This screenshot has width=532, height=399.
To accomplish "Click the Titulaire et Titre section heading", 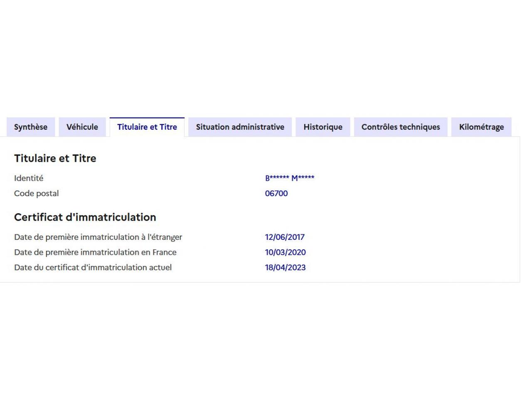I will click(x=55, y=158).
